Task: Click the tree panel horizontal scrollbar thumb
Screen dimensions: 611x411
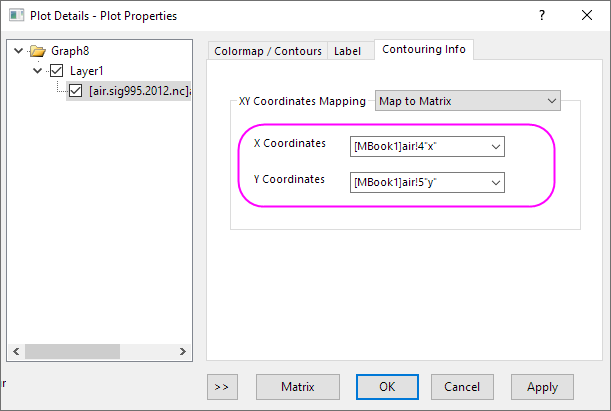Action: pos(60,351)
